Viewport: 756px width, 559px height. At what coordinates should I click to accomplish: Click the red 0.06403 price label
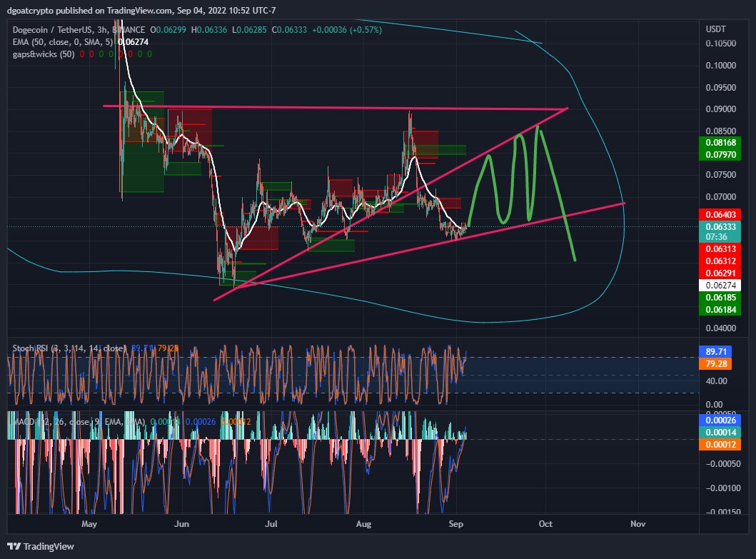tap(720, 215)
